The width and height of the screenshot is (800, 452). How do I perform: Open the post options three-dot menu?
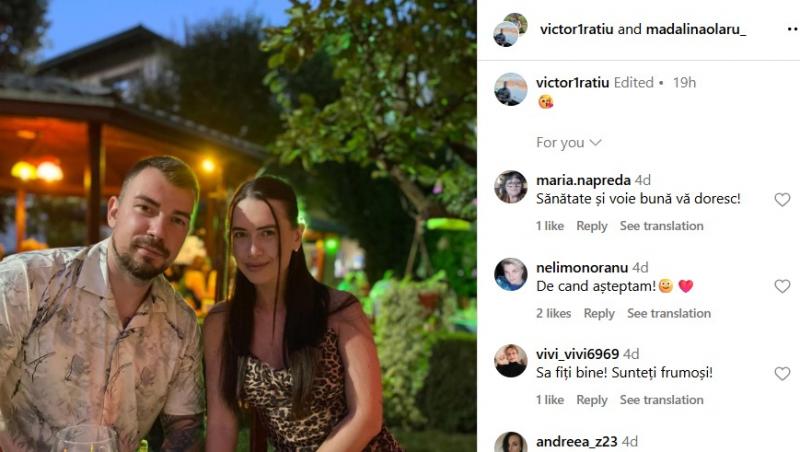[x=792, y=30]
